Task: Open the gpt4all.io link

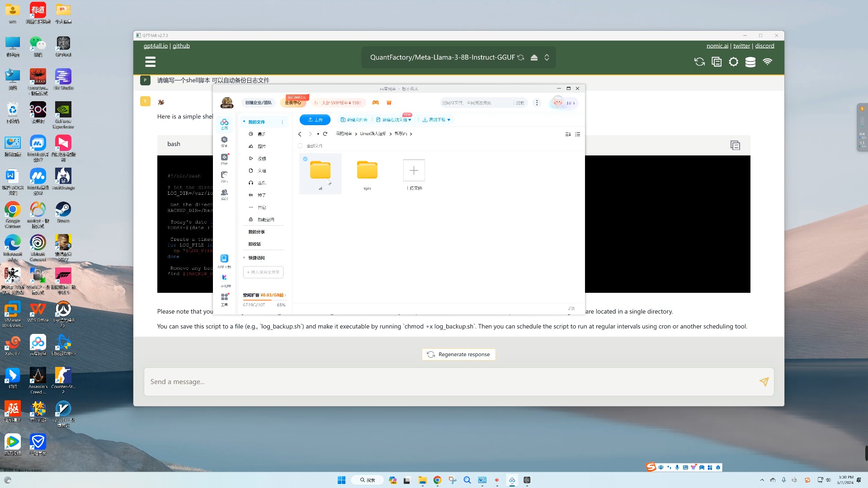Action: [x=156, y=46]
